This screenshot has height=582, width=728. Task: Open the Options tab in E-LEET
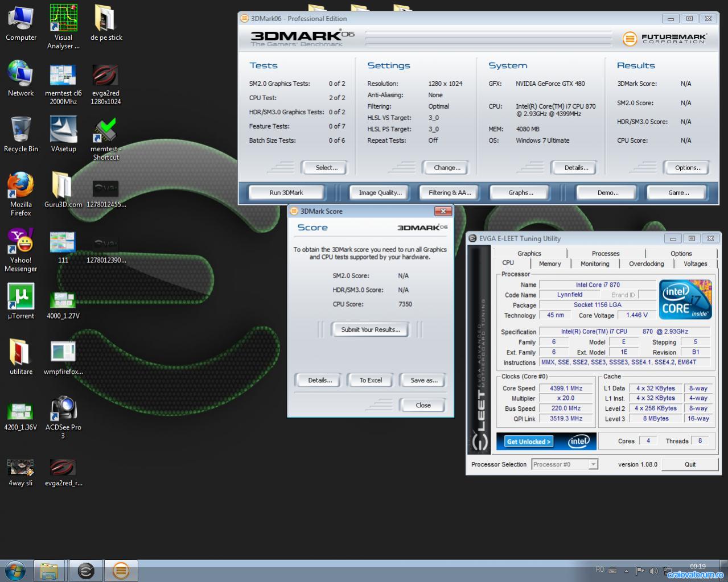point(681,253)
